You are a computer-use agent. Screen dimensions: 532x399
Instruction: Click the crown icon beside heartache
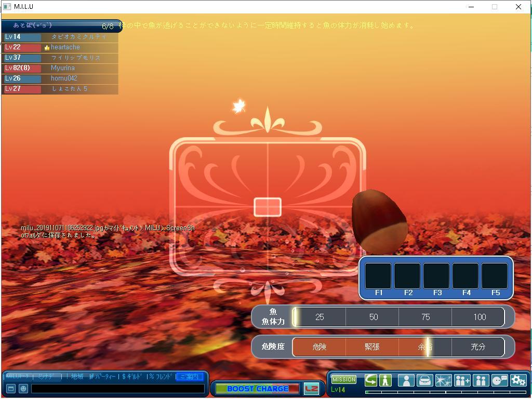[x=47, y=47]
